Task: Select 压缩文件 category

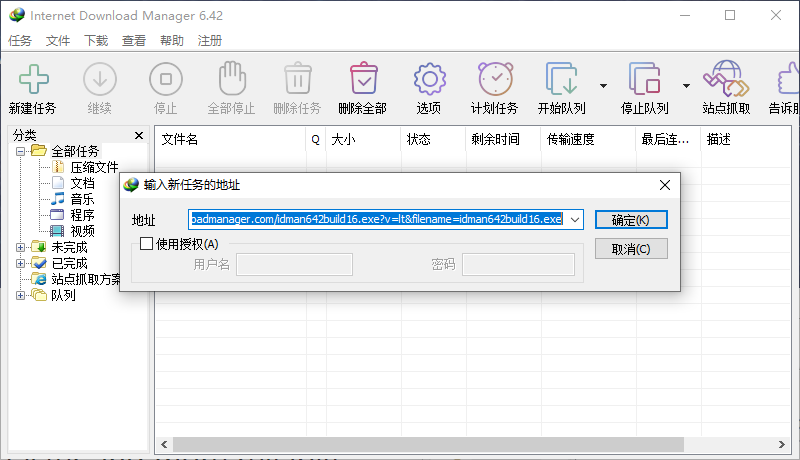Action: point(94,167)
